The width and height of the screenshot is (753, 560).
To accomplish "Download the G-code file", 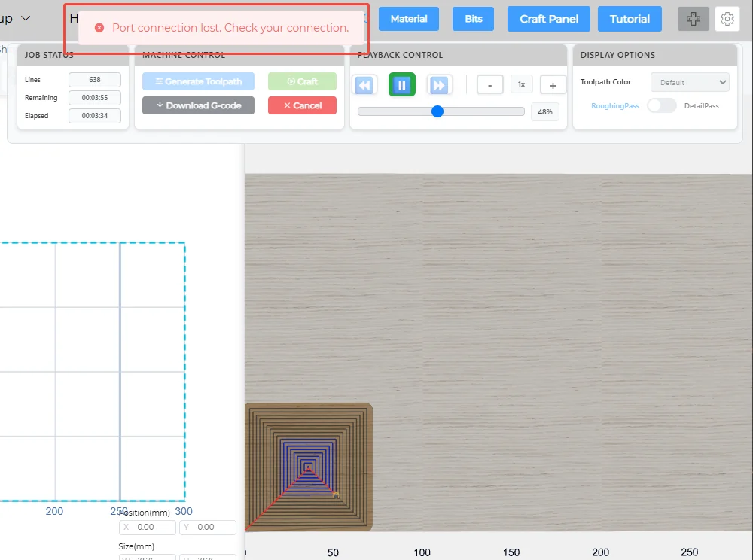I will (198, 105).
